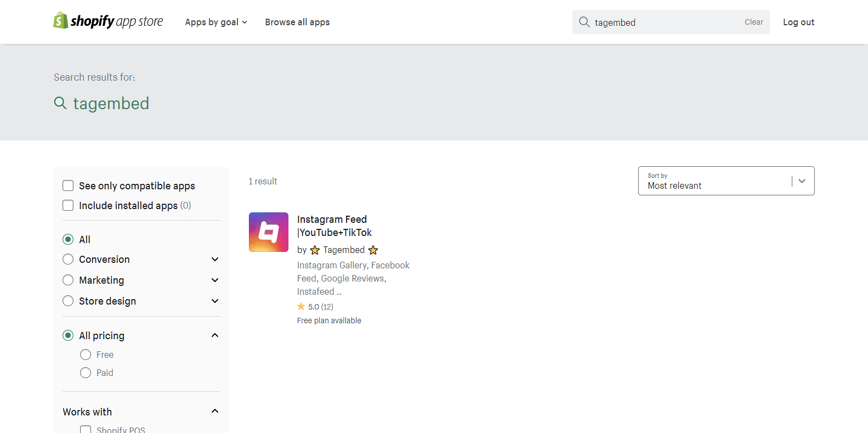Expand the Store design subcategories chevron
Viewport: 868px width, 433px height.
(x=215, y=301)
